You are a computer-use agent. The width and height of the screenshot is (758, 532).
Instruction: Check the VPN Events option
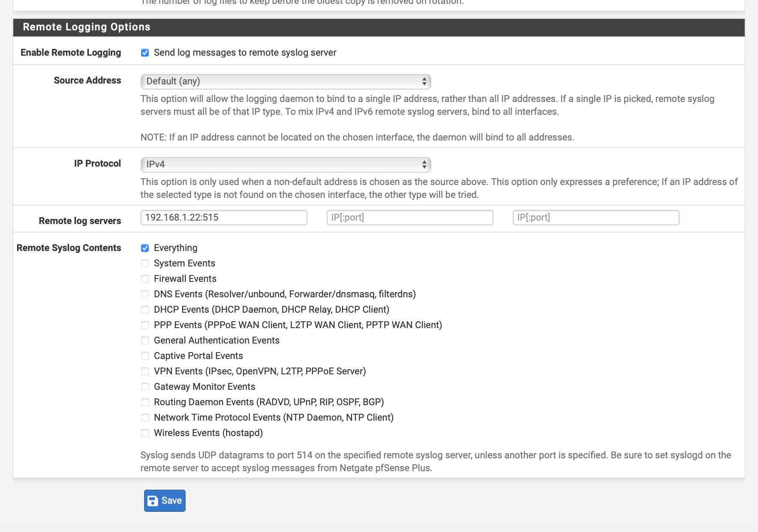145,371
